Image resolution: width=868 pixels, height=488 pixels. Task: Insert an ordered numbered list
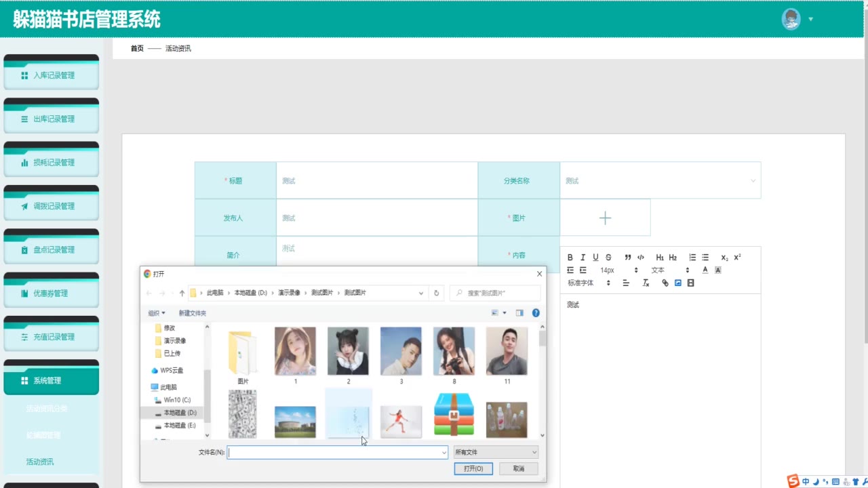click(x=692, y=258)
